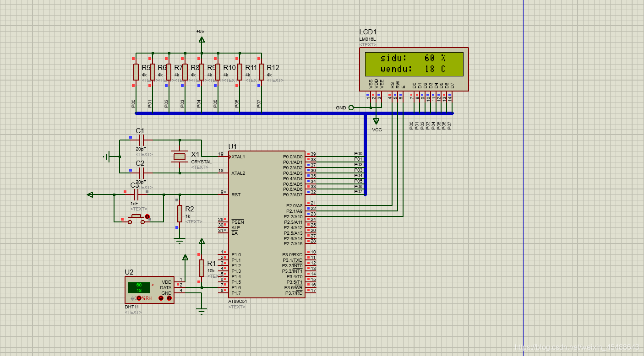Increase DHT11 value with up arrow

pos(161,298)
